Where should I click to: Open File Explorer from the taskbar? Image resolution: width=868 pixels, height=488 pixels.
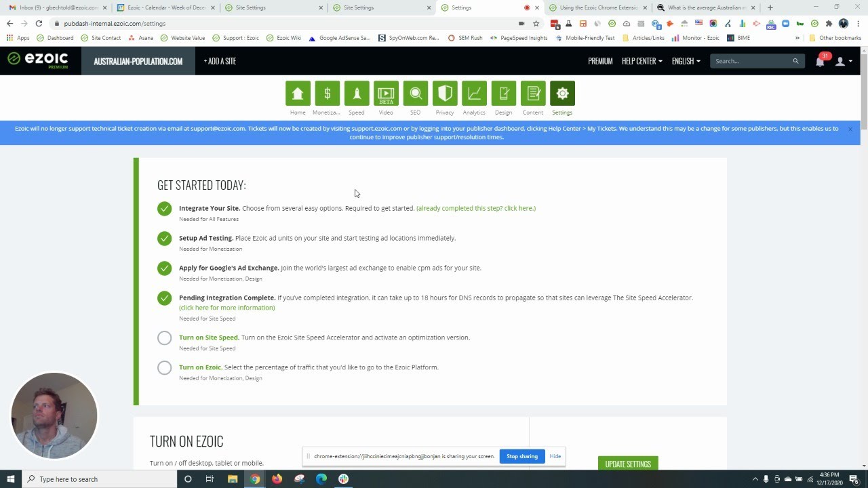click(233, 479)
